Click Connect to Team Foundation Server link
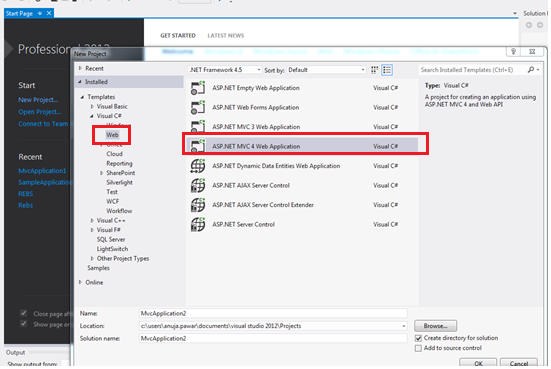Screen dimensions: 551x369 pyautogui.click(x=44, y=124)
